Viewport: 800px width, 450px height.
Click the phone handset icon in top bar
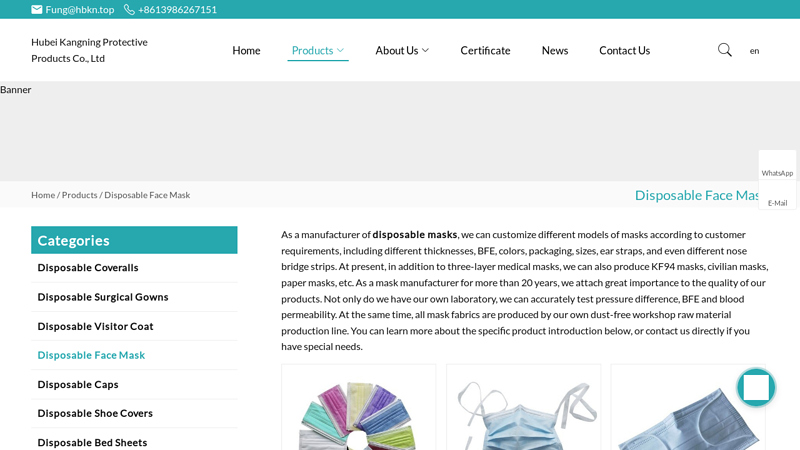[129, 9]
